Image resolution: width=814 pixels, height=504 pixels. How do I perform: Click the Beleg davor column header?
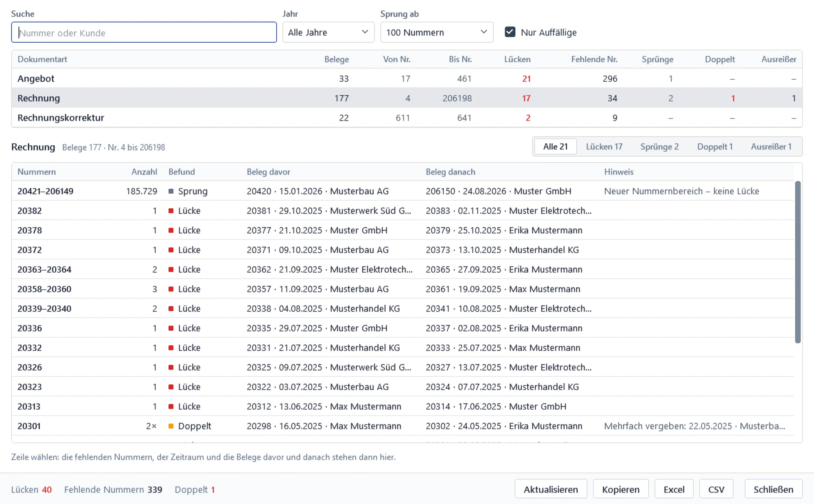click(x=268, y=172)
